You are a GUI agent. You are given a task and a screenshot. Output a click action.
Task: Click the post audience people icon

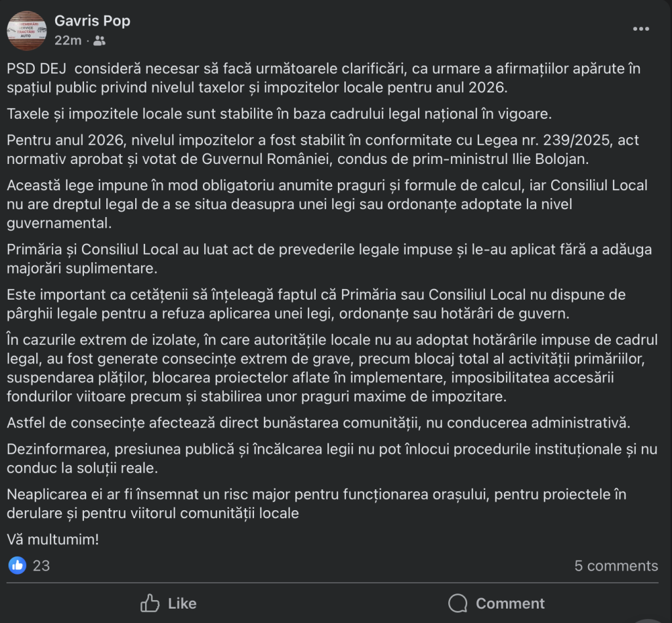(99, 41)
